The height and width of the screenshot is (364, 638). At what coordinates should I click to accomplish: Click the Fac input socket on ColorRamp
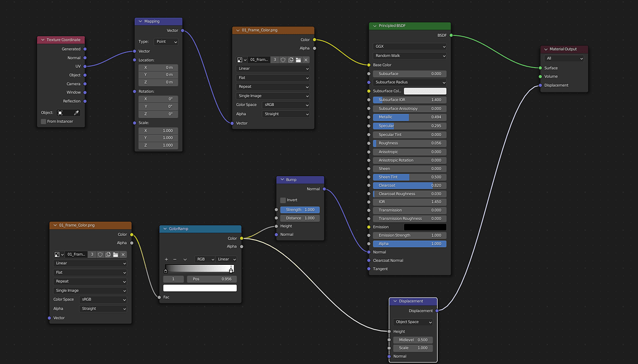point(160,297)
